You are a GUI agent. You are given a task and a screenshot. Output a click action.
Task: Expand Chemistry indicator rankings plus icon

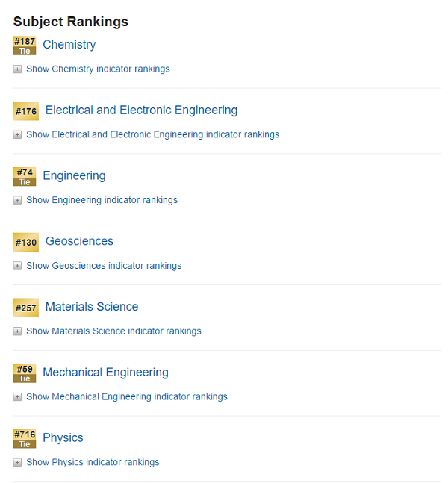tap(17, 69)
